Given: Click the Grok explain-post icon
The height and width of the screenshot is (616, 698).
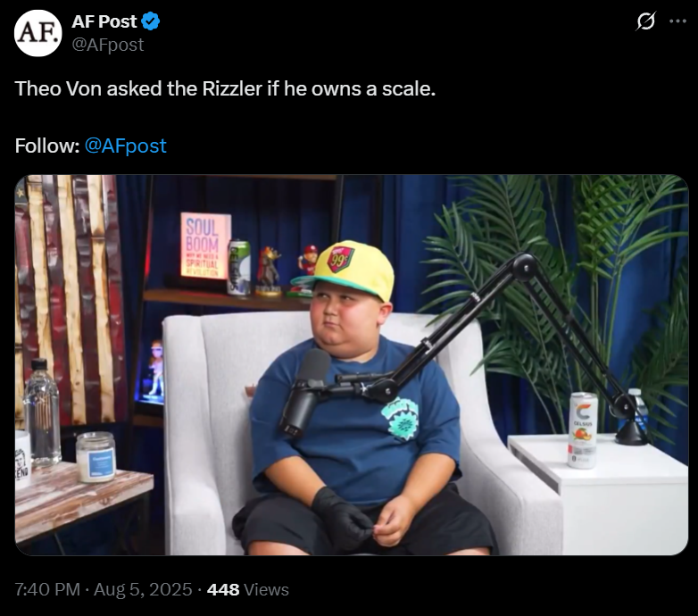Looking at the screenshot, I should (x=645, y=21).
